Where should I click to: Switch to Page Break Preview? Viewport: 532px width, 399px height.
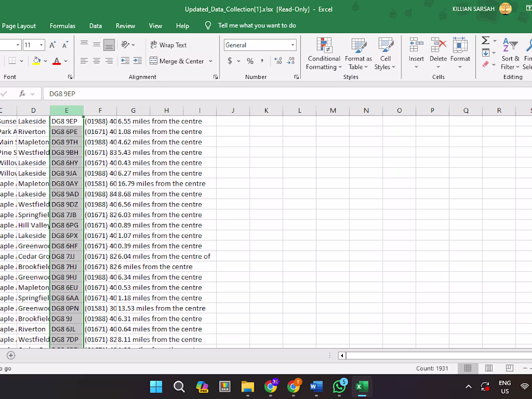(509, 368)
